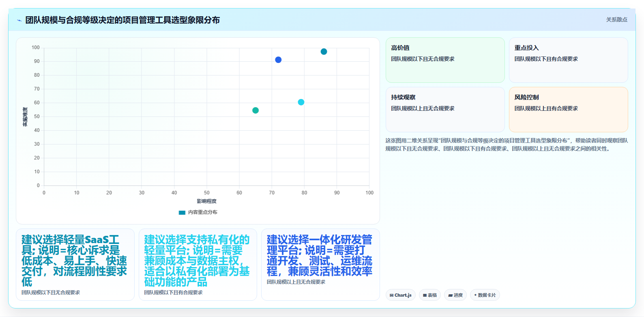Open the 持续观察 quadrant card
The height and width of the screenshot is (317, 644).
click(445, 110)
